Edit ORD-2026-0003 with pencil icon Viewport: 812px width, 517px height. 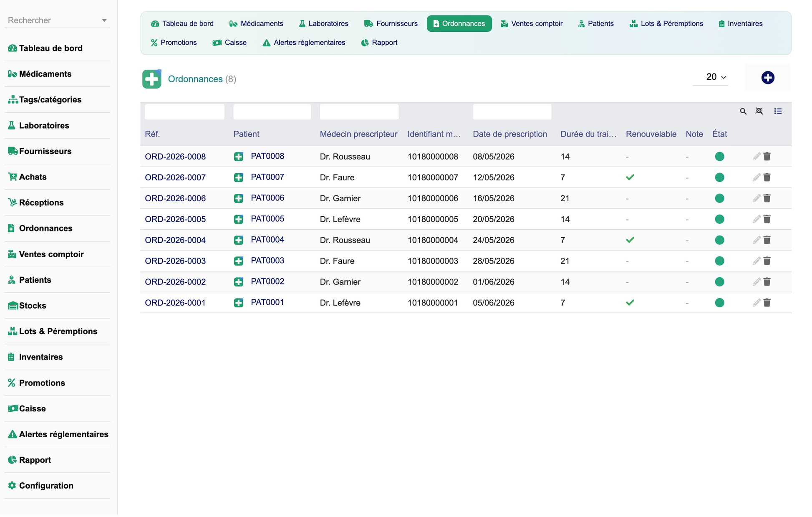pyautogui.click(x=756, y=261)
